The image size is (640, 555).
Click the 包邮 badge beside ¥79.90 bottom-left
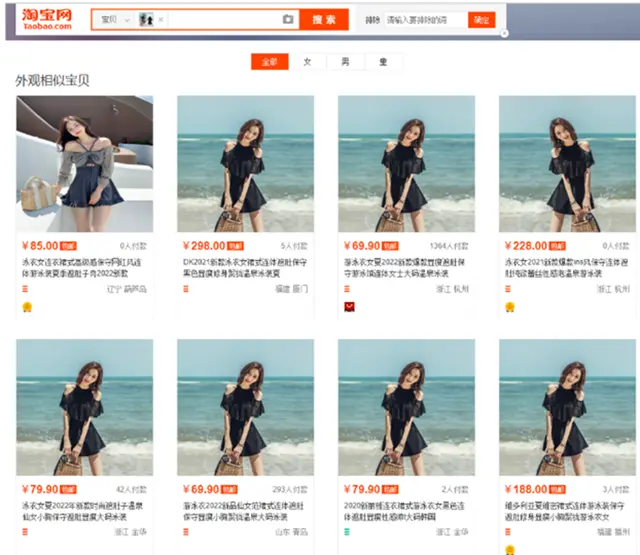pyautogui.click(x=69, y=491)
